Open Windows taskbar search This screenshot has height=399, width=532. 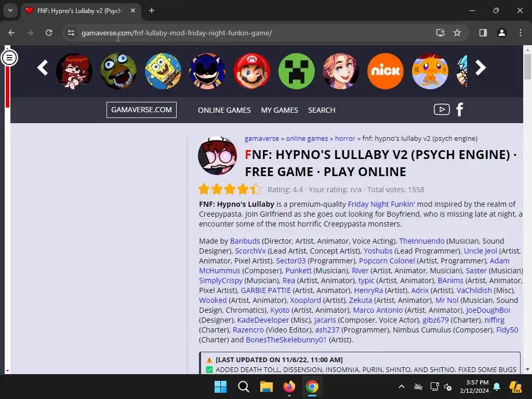[x=243, y=387]
